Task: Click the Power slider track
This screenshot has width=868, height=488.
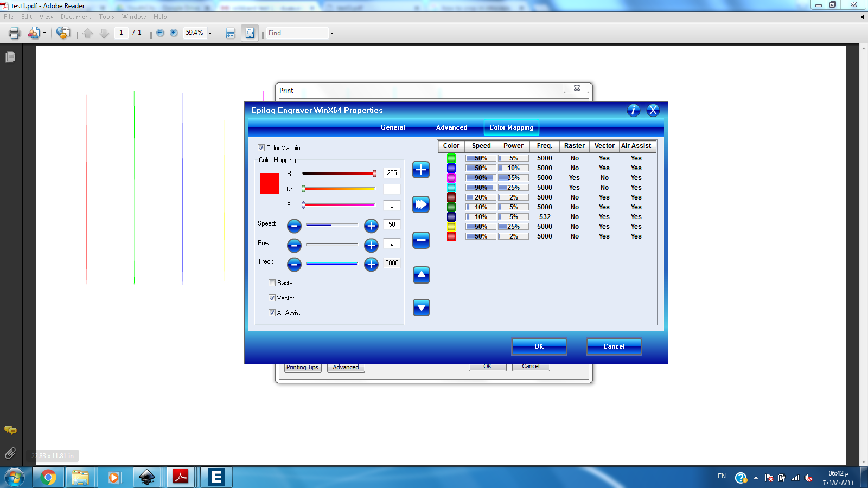Action: pos(331,244)
